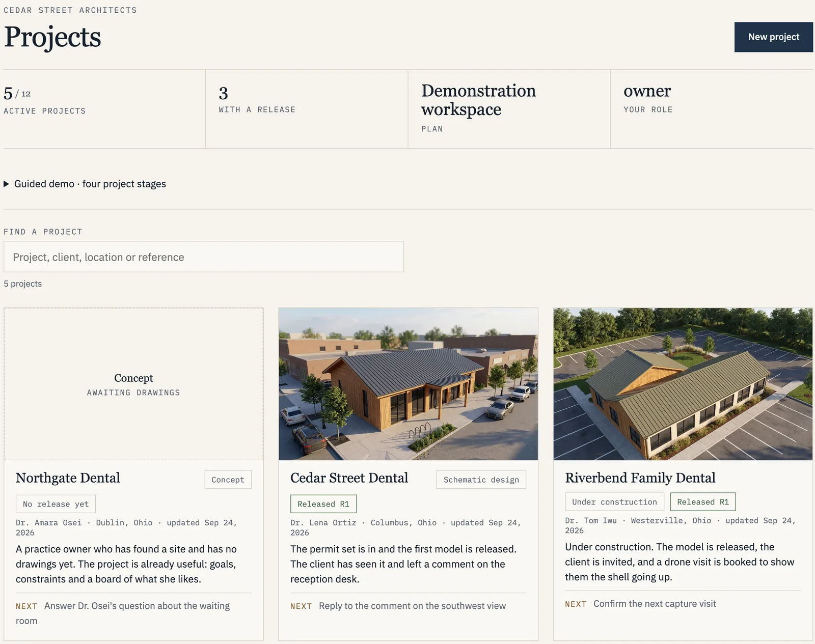Open the Northgate Dental project title
This screenshot has width=815, height=644.
click(x=68, y=478)
